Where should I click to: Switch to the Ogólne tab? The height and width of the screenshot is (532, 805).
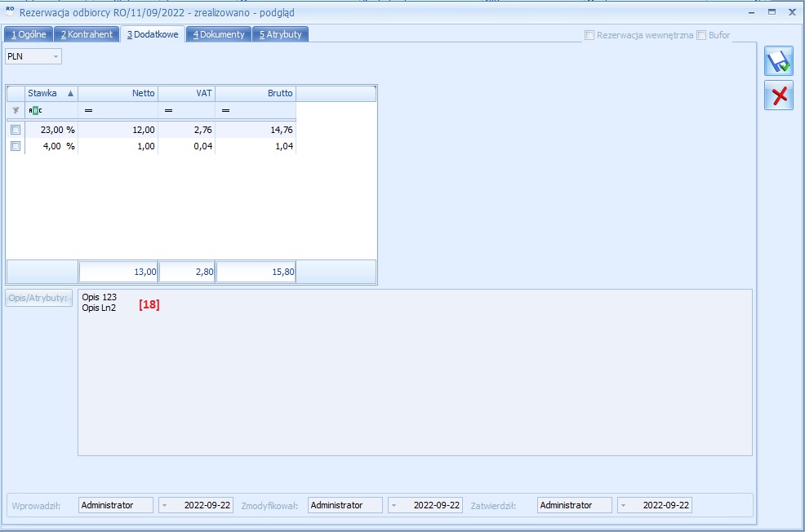(x=29, y=34)
